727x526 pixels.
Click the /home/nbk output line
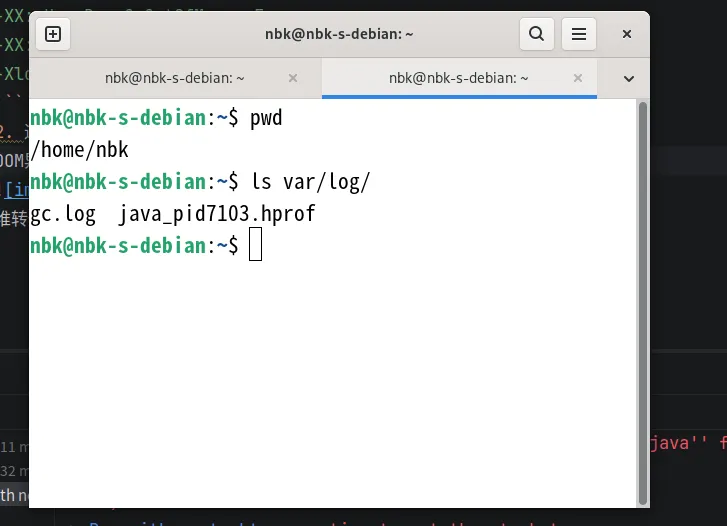(80, 150)
